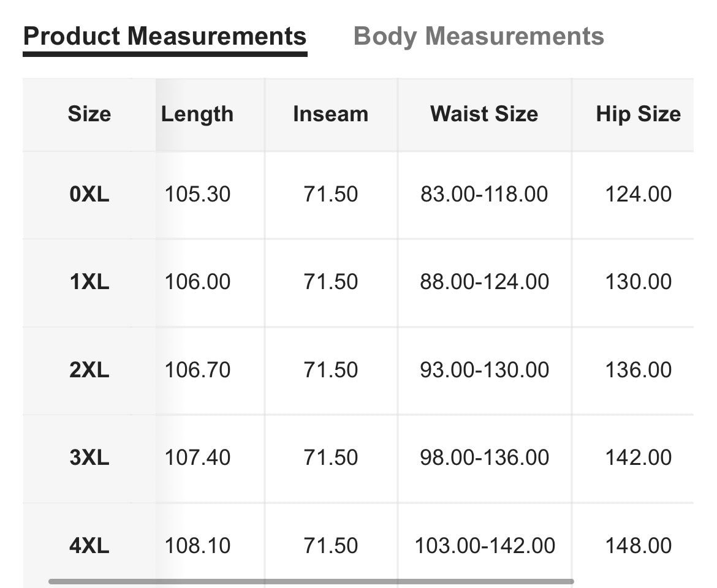Select the 3XL size row label

pyautogui.click(x=89, y=458)
